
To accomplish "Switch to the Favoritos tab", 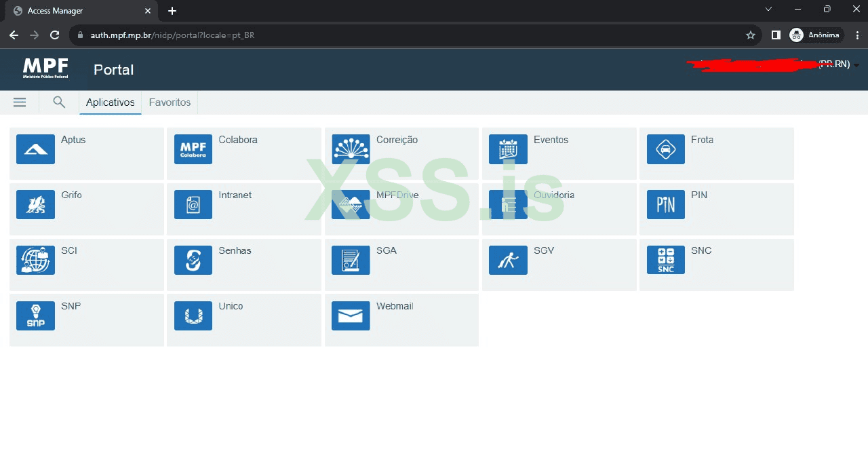I will click(x=170, y=102).
